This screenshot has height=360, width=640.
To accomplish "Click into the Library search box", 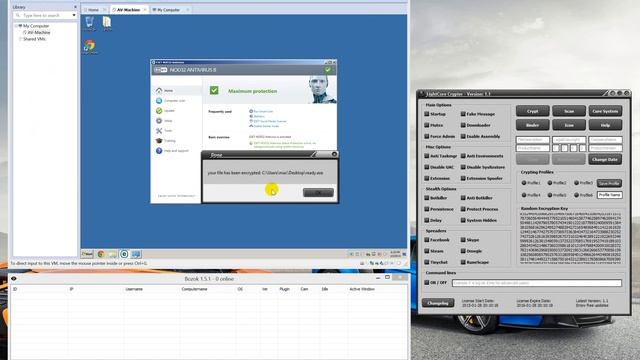I will coord(45,15).
